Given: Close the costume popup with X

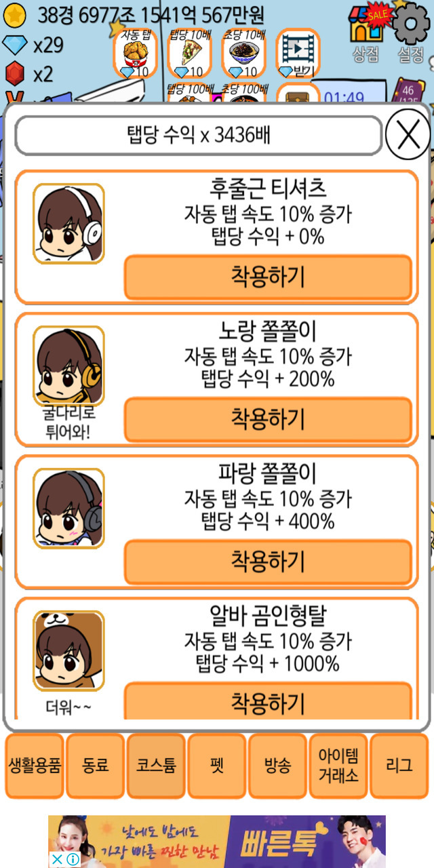Looking at the screenshot, I should 408,135.
